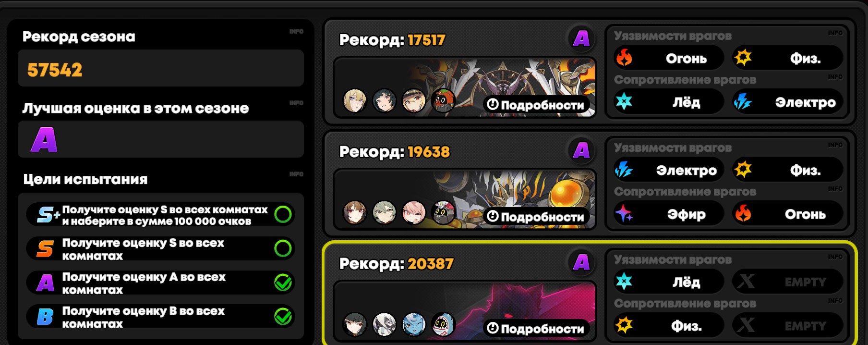Viewport: 868px width, 345px height.
Task: Click the green check for A rank goal
Action: (x=283, y=283)
